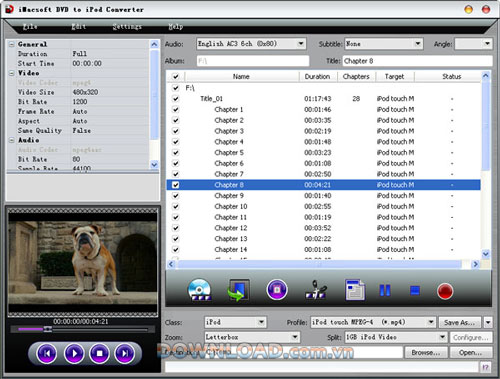
Task: Click the profile document window icon
Action: (x=355, y=290)
